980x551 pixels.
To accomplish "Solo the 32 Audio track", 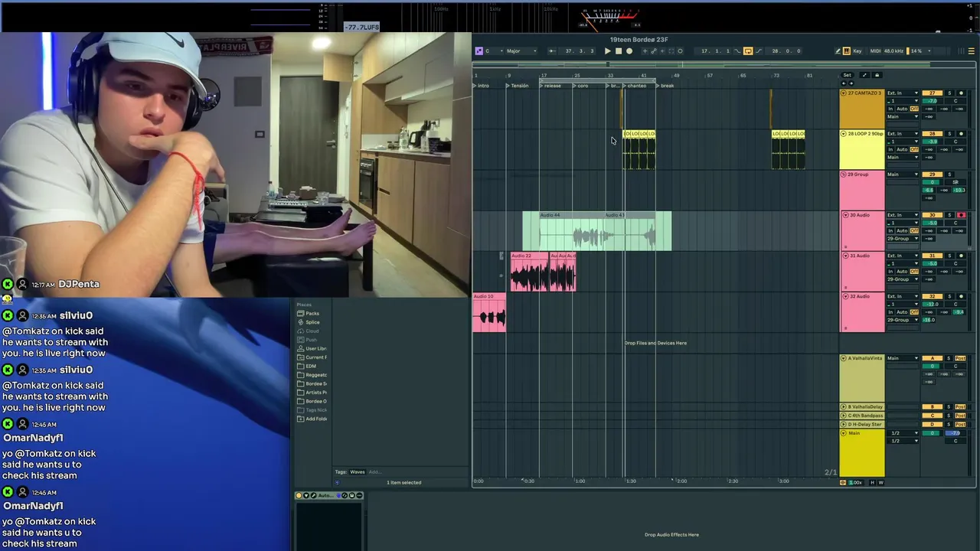I will 949,296.
